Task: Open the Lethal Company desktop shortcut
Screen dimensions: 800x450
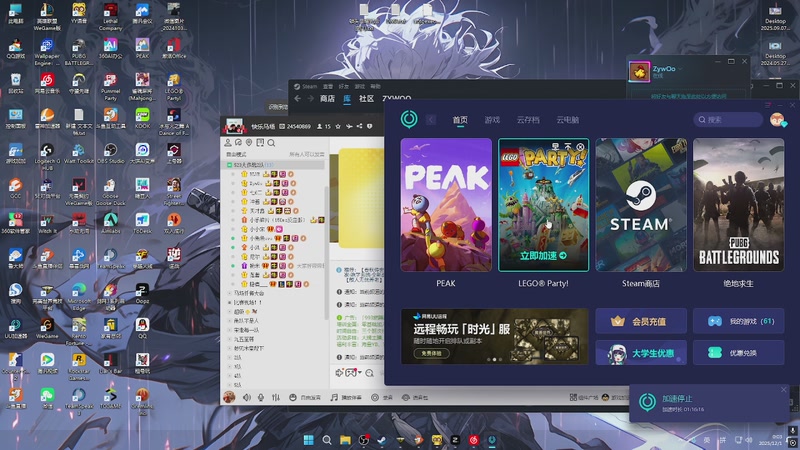Action: click(x=110, y=16)
